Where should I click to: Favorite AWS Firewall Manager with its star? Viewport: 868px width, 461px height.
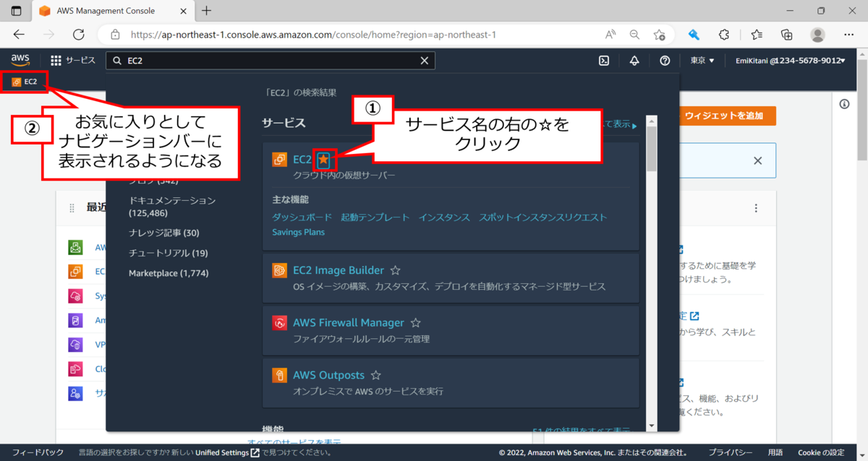coord(415,323)
